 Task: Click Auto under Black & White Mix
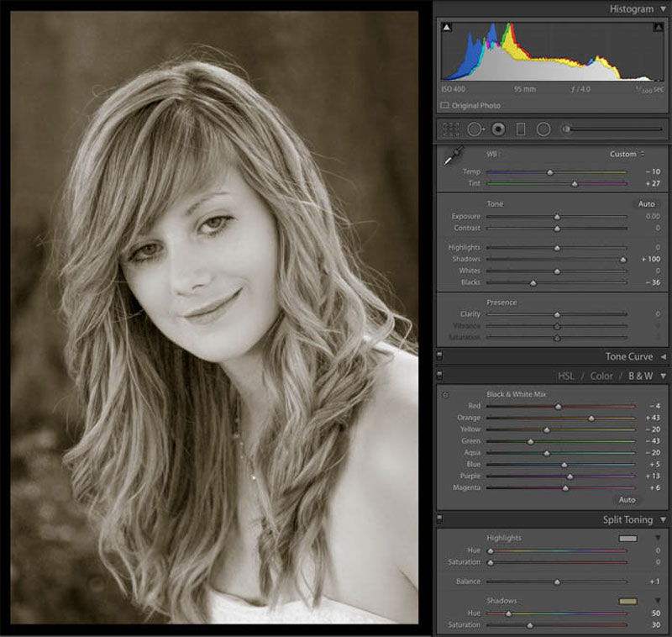627,500
